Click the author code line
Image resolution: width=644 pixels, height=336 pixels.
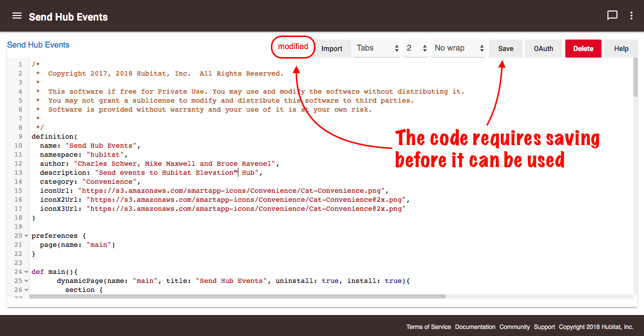[x=159, y=164]
